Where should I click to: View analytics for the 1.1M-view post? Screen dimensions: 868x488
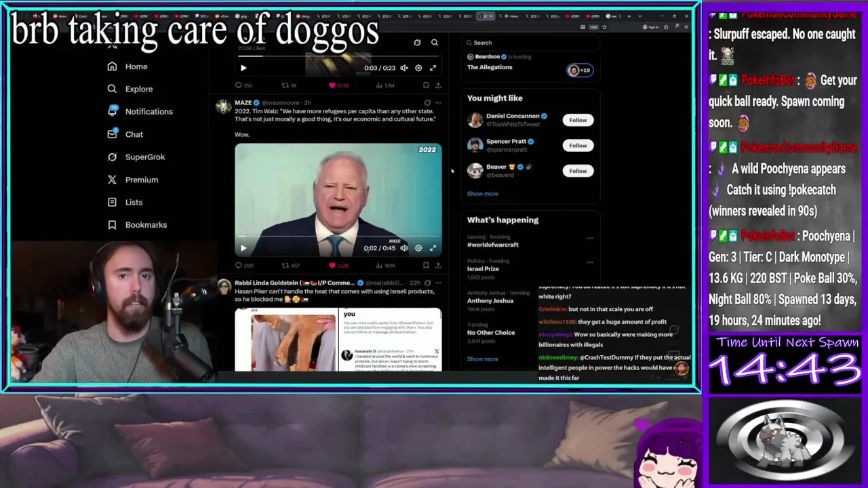point(385,85)
